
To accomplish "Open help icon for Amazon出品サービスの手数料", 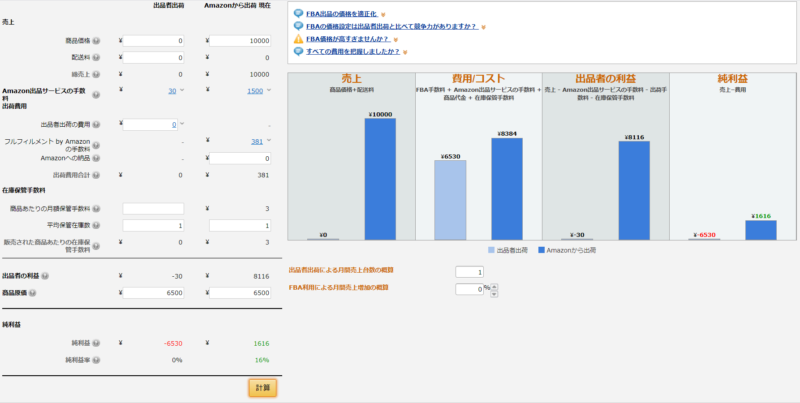I will (x=96, y=94).
